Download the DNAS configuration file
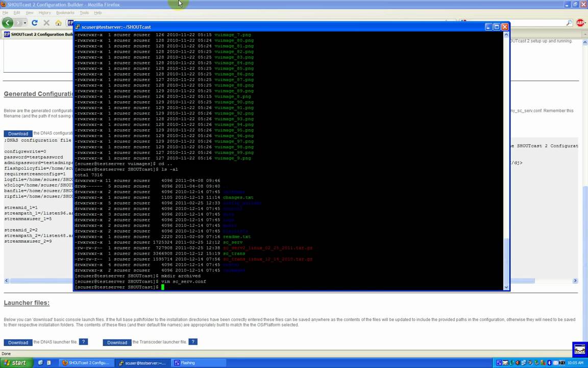This screenshot has width=588, height=368. pyautogui.click(x=18, y=134)
